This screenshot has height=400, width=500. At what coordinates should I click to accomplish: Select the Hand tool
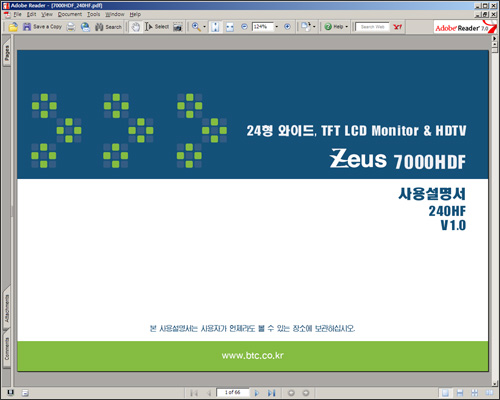pyautogui.click(x=136, y=27)
